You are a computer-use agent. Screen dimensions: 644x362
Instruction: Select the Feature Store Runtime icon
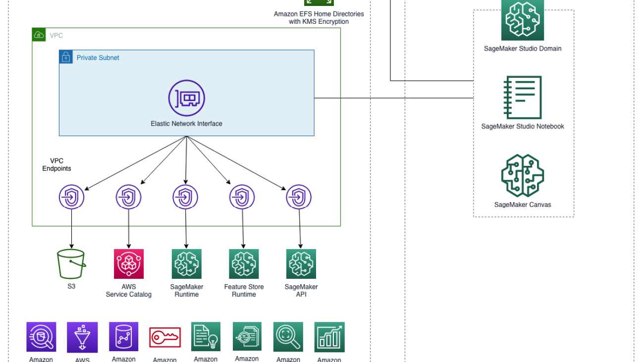244,264
